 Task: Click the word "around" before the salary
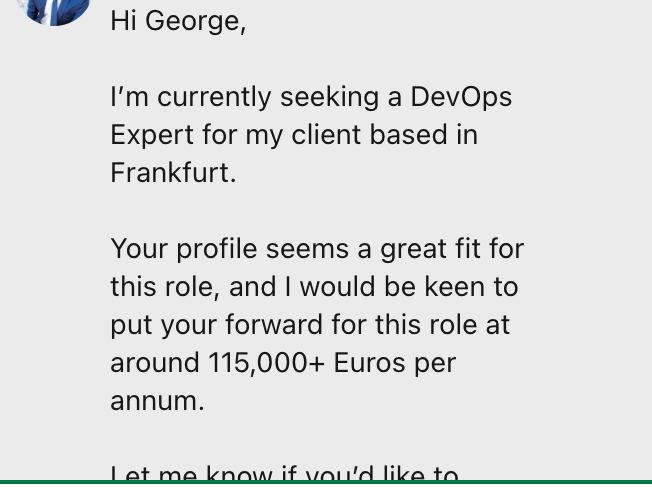click(155, 363)
